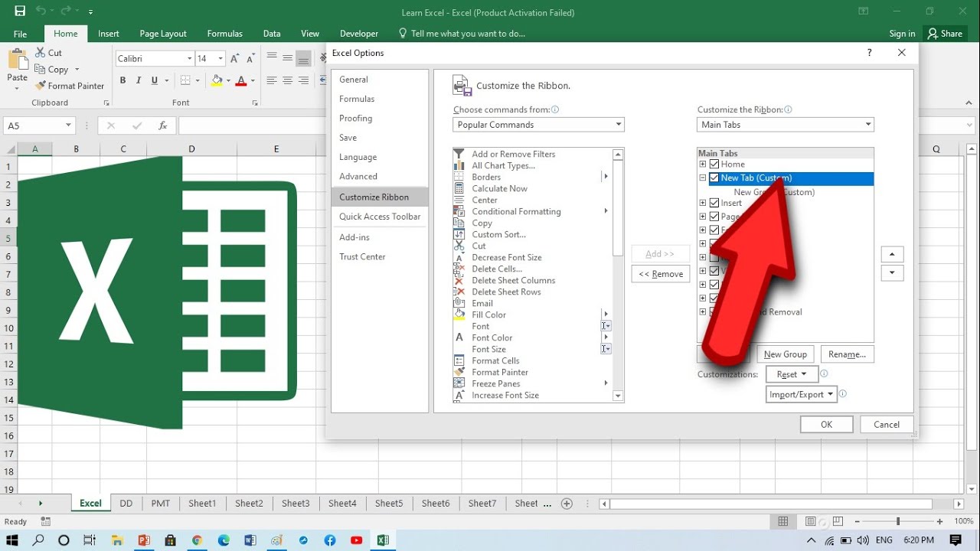Uncheck the Insert tab checkbox
The image size is (980, 551).
(x=714, y=203)
